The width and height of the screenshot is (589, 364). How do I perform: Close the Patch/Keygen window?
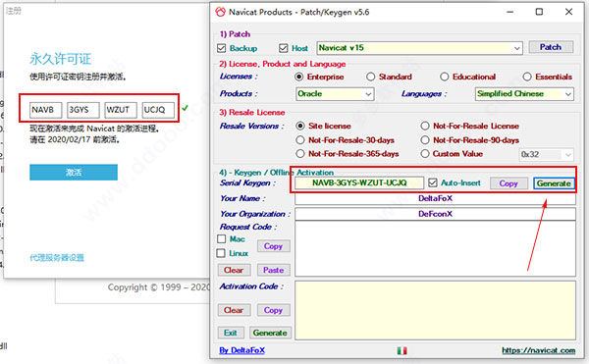(x=568, y=12)
